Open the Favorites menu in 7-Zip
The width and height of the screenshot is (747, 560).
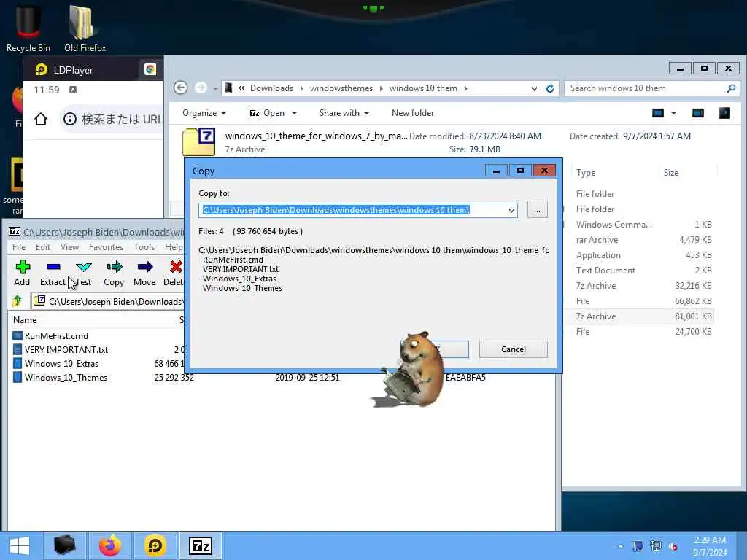106,247
